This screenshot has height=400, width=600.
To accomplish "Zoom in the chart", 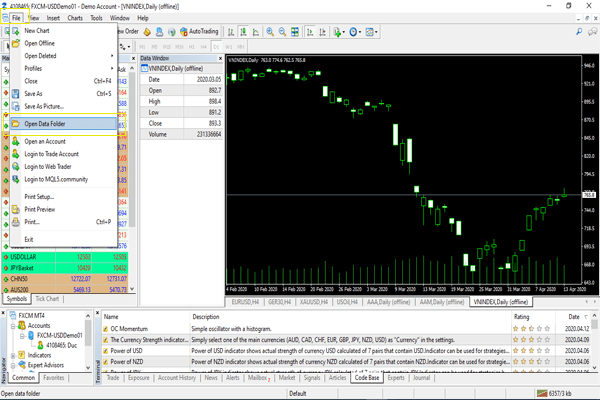I will tap(270, 32).
